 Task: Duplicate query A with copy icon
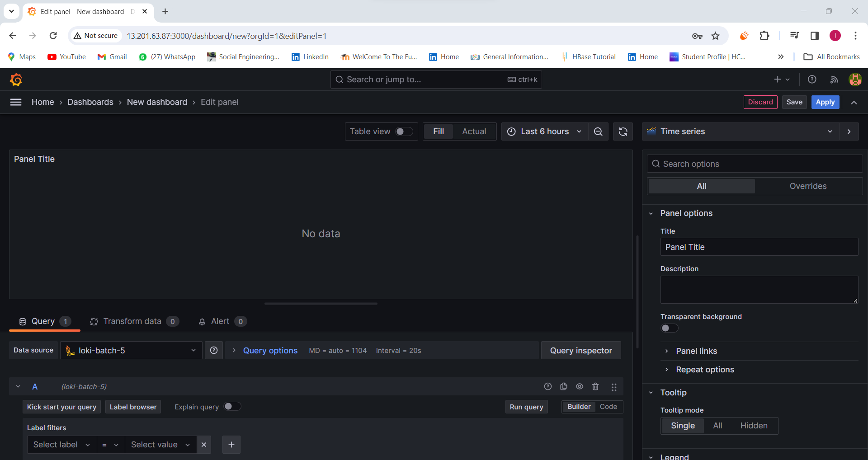click(564, 386)
